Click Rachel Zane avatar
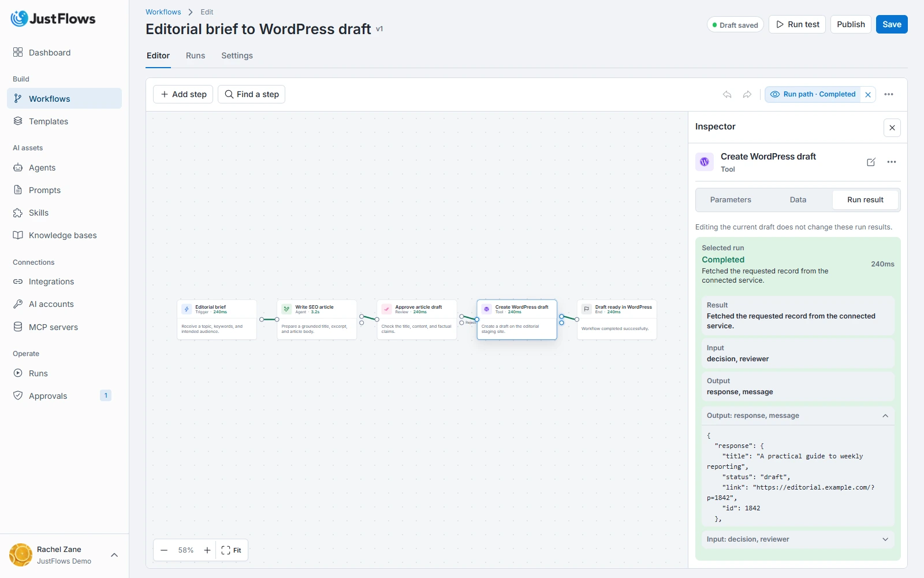 coord(21,555)
